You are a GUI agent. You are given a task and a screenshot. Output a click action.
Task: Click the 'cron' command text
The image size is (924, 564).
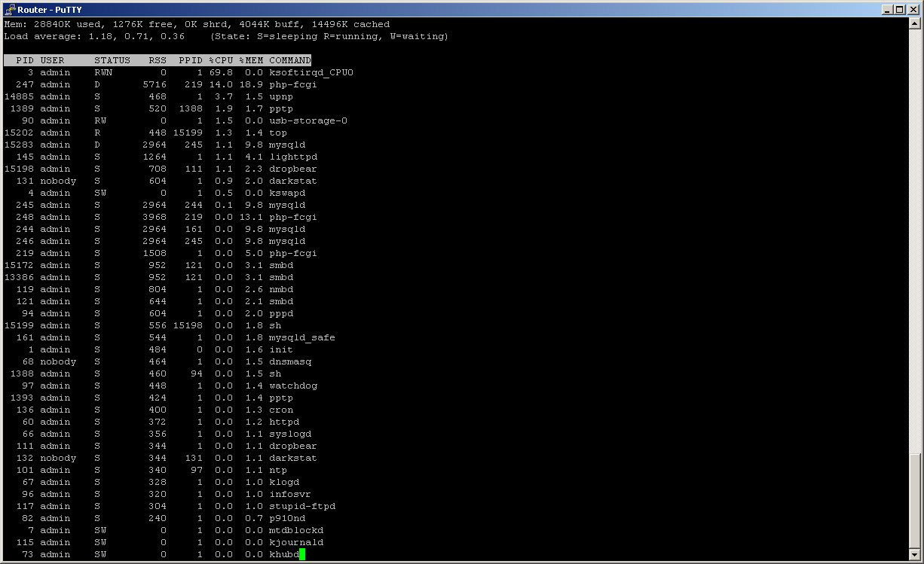(x=281, y=410)
